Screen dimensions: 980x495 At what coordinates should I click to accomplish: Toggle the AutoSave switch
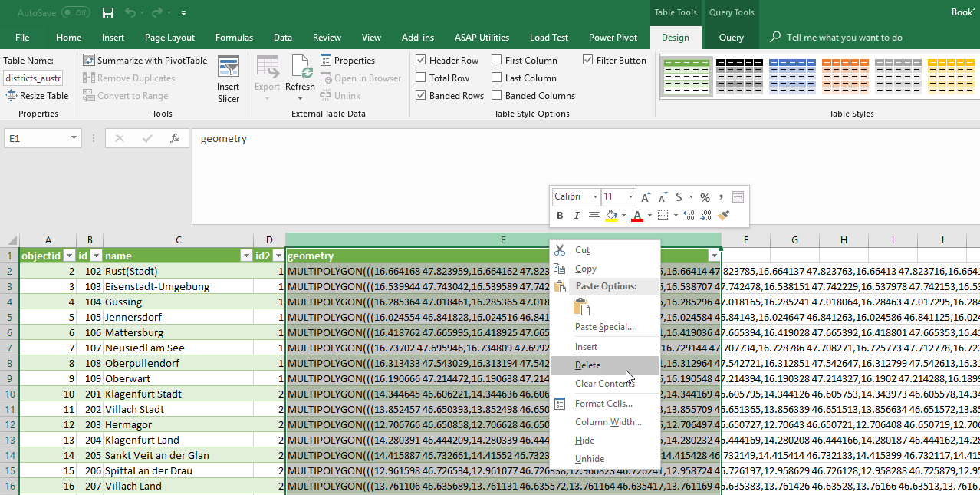(75, 13)
